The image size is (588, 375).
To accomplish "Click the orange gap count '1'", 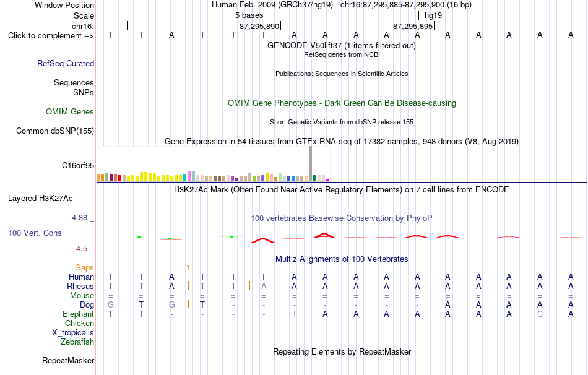I will pyautogui.click(x=188, y=268).
